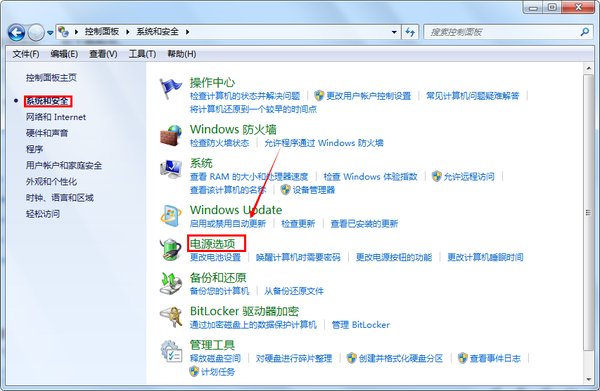Click shield icon beside 允许远程访问
The image size is (600, 391).
click(x=437, y=176)
